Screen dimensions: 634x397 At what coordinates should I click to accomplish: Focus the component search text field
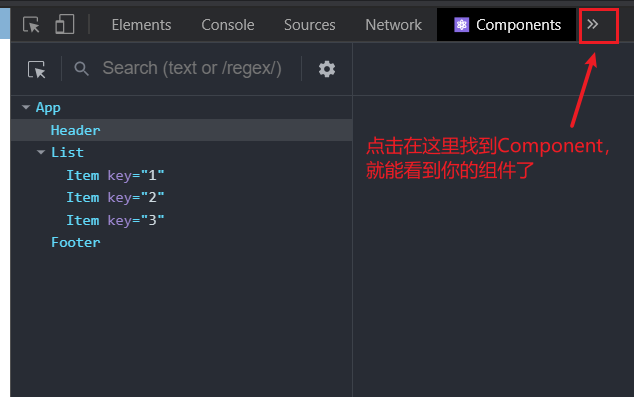pos(192,68)
